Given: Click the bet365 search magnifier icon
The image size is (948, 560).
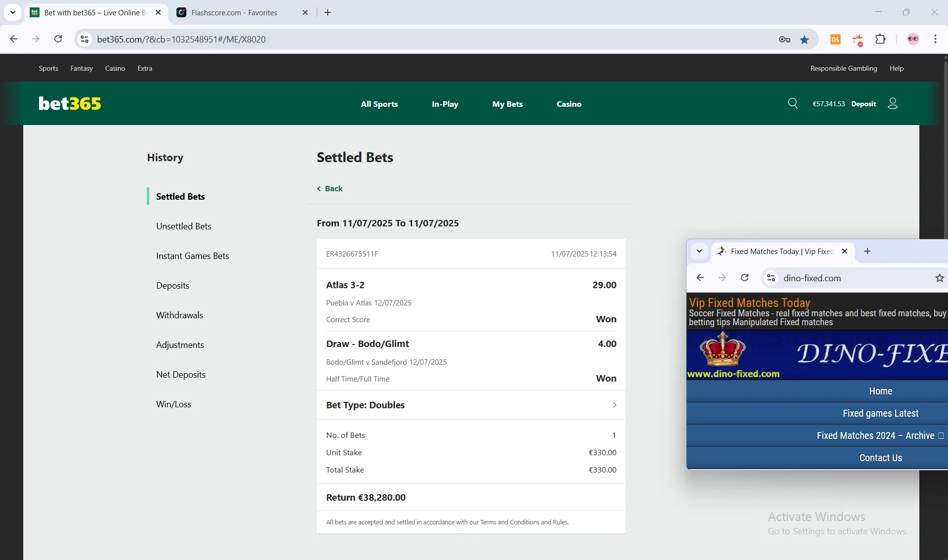Looking at the screenshot, I should click(x=792, y=103).
